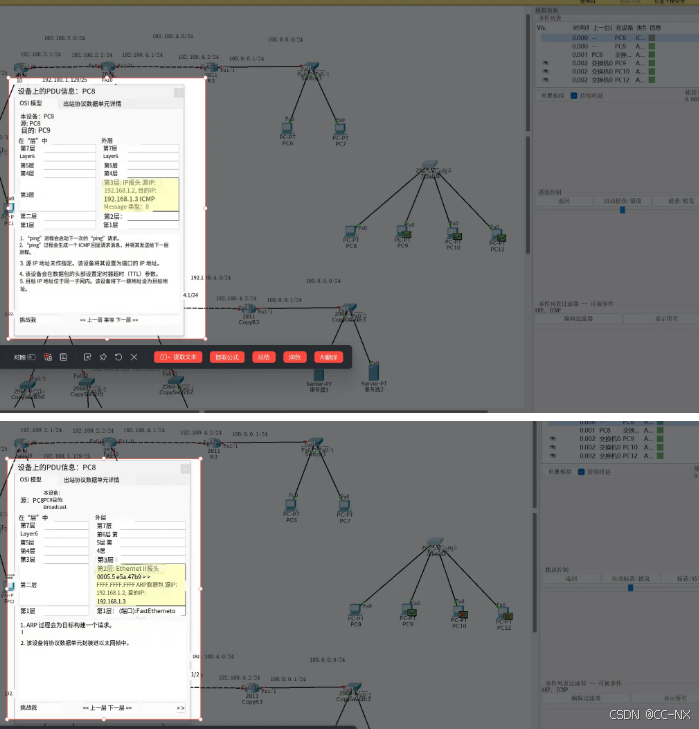Click 返回 play control in upper panel

pos(564,201)
